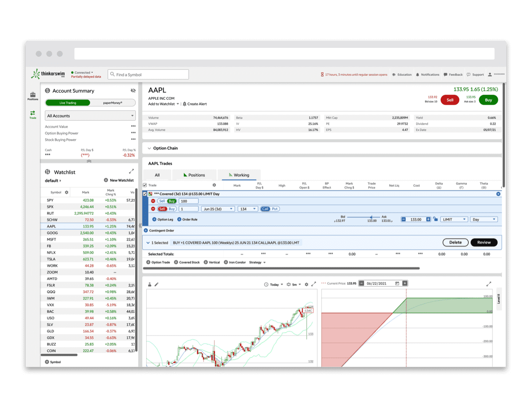Switch the option leg to Put

(x=275, y=209)
